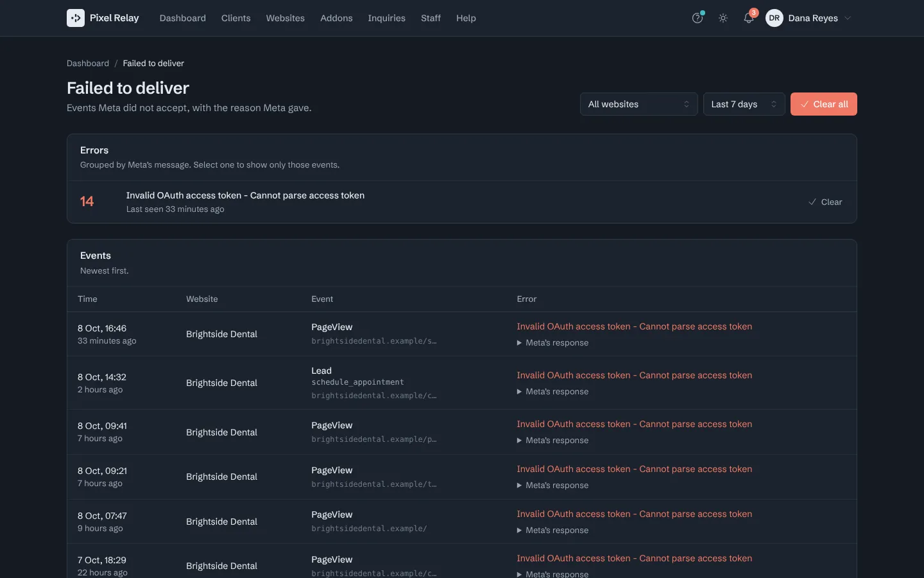Expand Meta's response for 8 Oct, 16:46 event
This screenshot has width=924, height=578.
point(552,343)
